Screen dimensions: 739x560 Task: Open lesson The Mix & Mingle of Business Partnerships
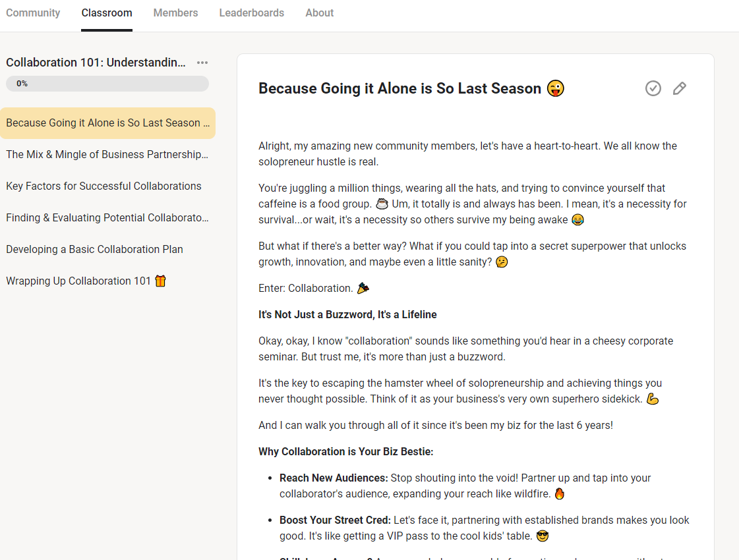click(107, 154)
